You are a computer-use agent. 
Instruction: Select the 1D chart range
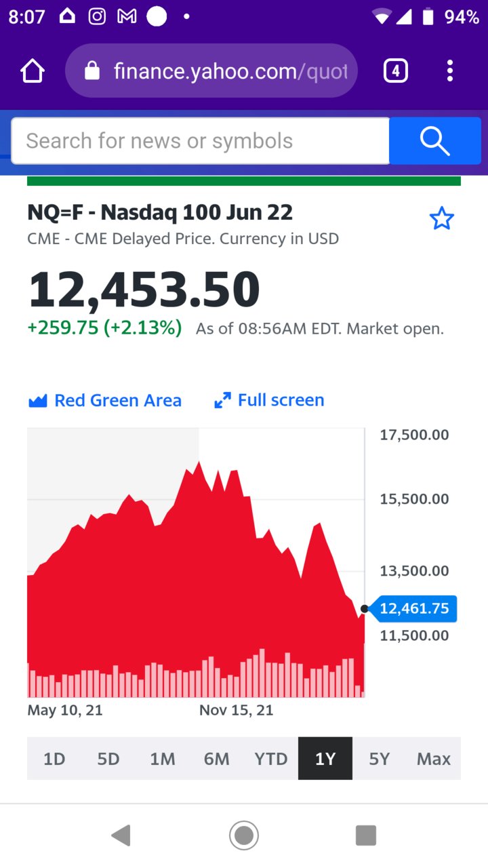[54, 759]
